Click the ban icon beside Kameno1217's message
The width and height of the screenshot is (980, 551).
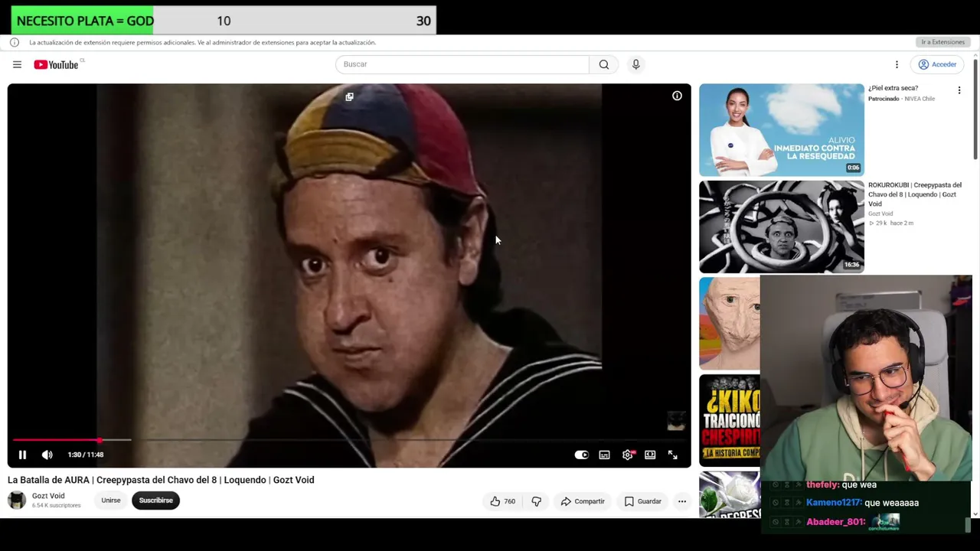pyautogui.click(x=775, y=503)
